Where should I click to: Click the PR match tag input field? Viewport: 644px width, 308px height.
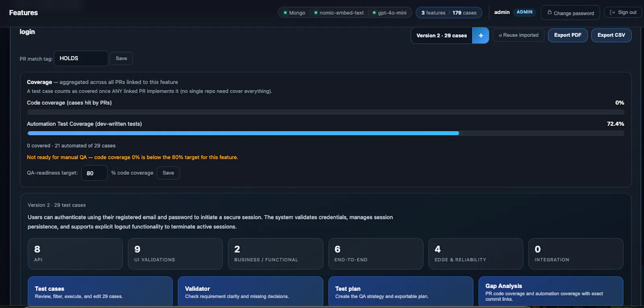tap(81, 58)
